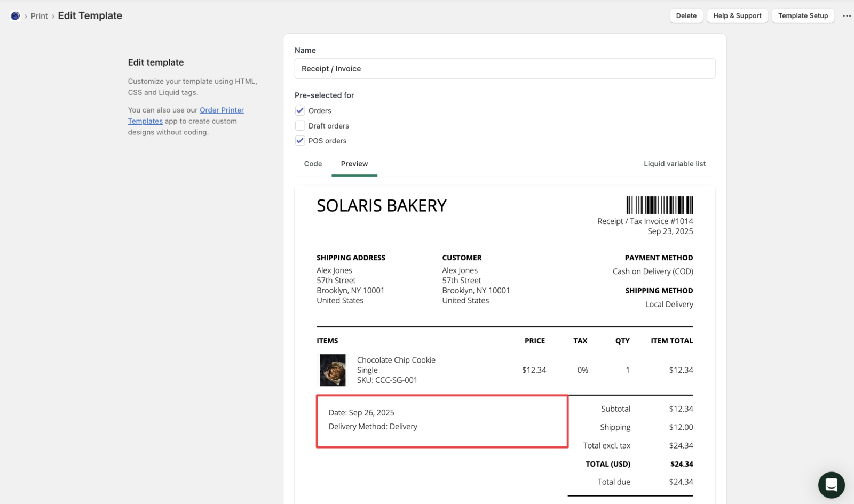854x504 pixels.
Task: Open the three-dot more options menu
Action: (x=847, y=16)
